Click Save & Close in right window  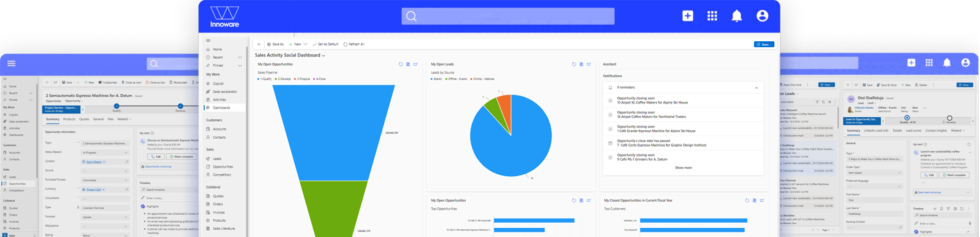click(886, 85)
